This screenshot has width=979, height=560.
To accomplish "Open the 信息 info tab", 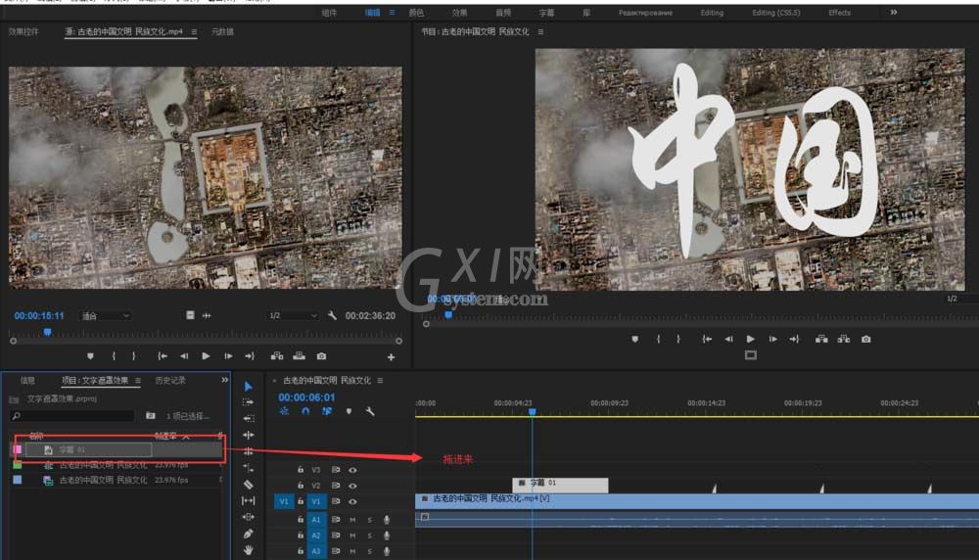I will coord(27,380).
